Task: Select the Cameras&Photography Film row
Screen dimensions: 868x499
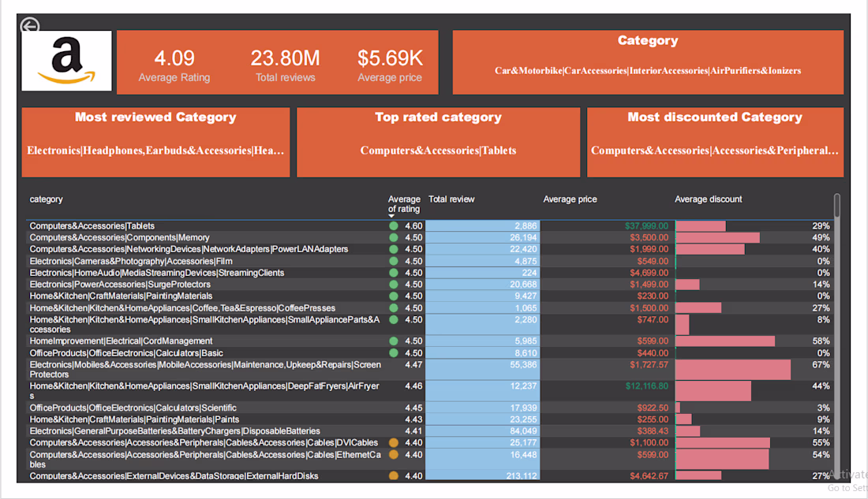Action: [429, 261]
